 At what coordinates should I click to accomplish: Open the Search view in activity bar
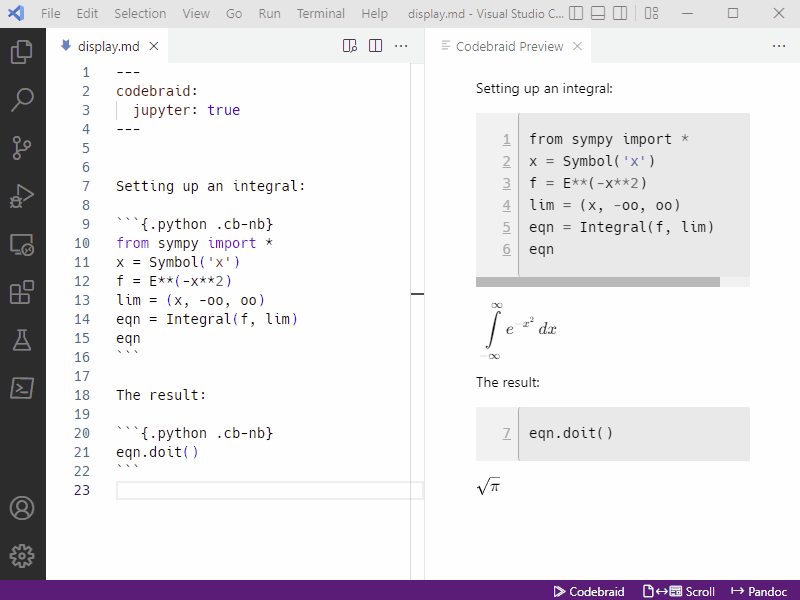[21, 99]
